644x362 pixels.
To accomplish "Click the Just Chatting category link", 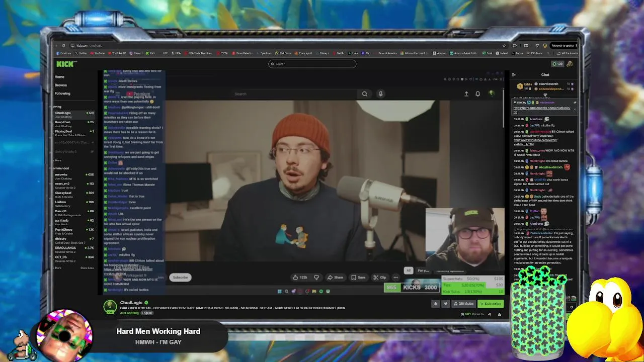I will click(x=129, y=313).
